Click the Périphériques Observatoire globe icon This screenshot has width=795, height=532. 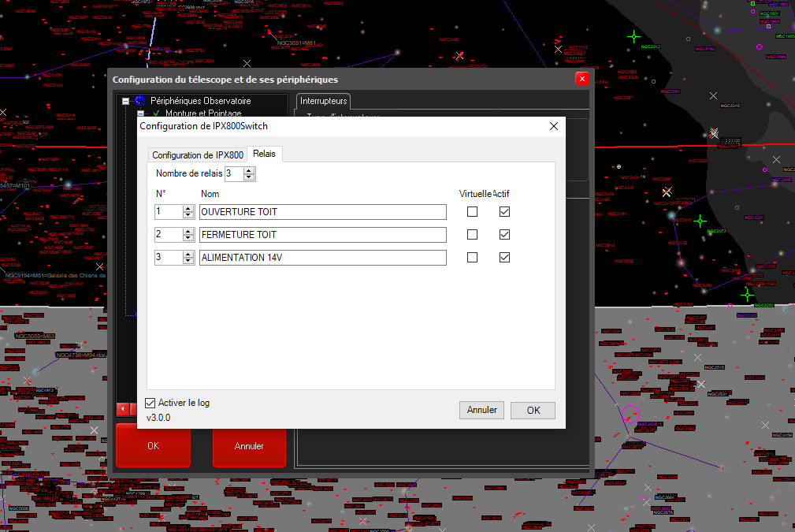click(140, 101)
